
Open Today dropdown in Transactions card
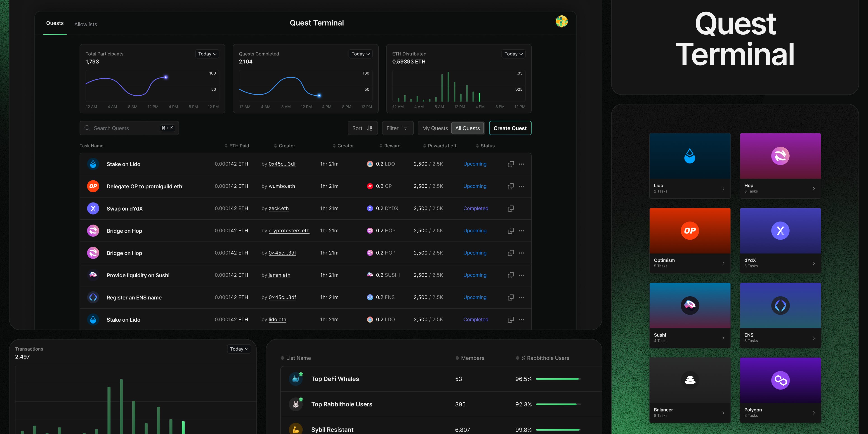point(239,349)
